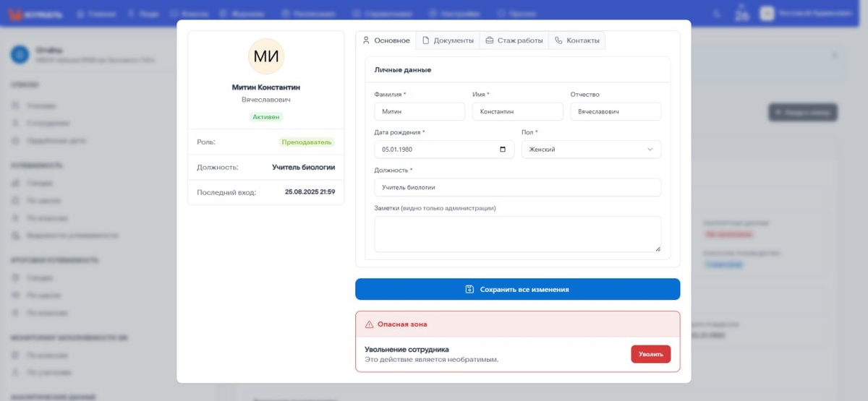Click the Имя field containing Константин

(517, 111)
